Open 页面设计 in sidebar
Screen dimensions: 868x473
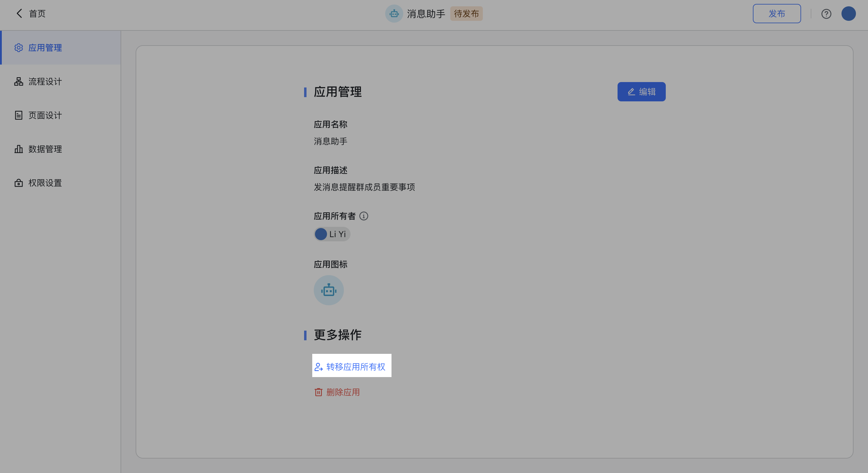coord(61,115)
